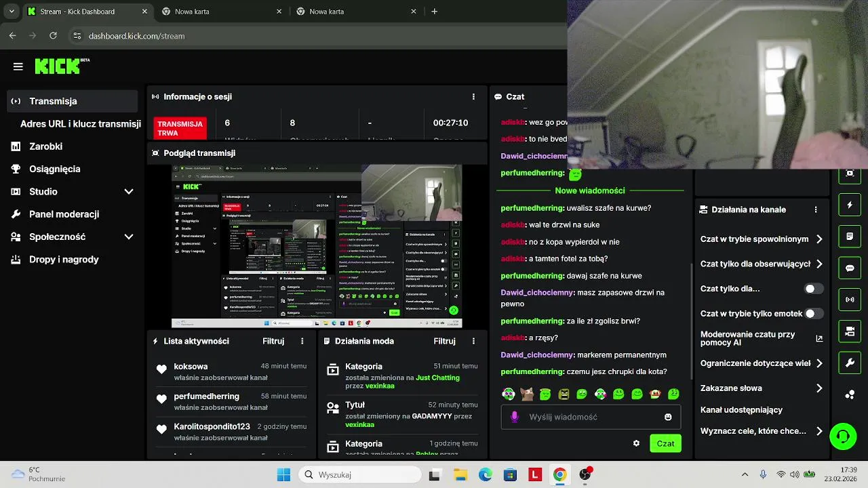Image resolution: width=868 pixels, height=488 pixels.
Task: Open Zarobki in the sidebar
Action: [45, 146]
